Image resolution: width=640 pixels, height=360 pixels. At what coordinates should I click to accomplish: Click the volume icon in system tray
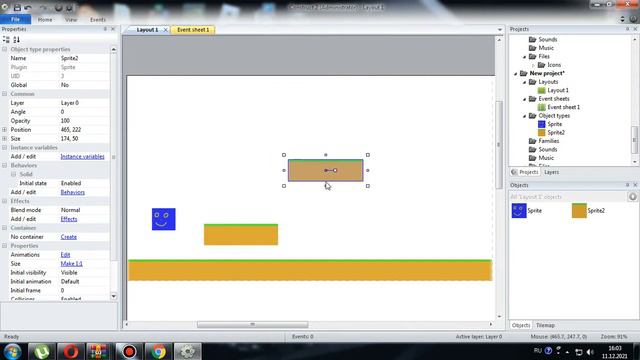(x=590, y=351)
